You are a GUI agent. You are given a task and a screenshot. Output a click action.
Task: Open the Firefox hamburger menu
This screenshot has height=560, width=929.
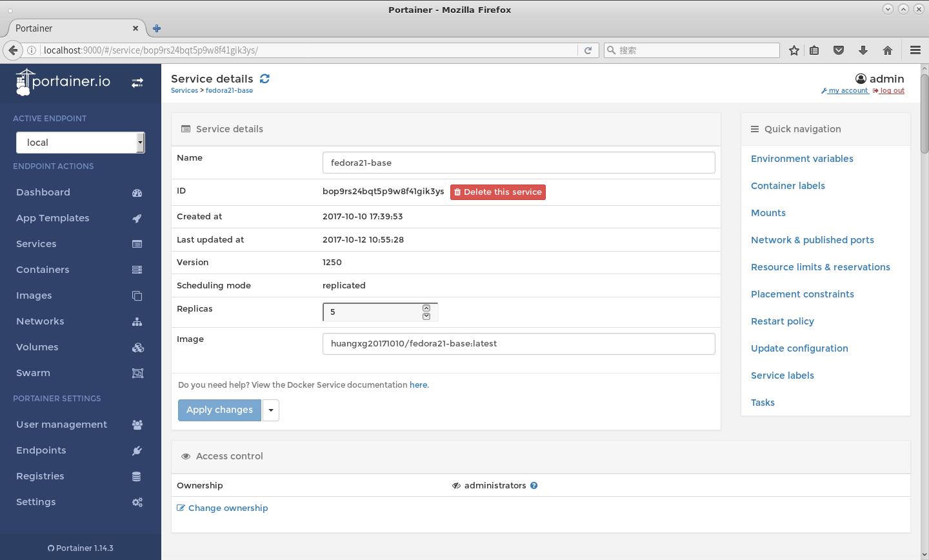click(915, 50)
